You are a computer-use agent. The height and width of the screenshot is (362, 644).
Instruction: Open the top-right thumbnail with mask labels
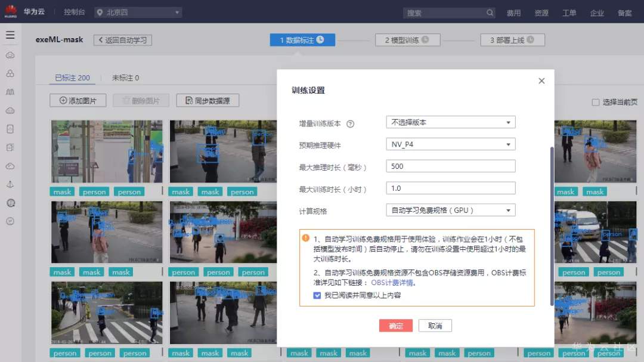595,151
